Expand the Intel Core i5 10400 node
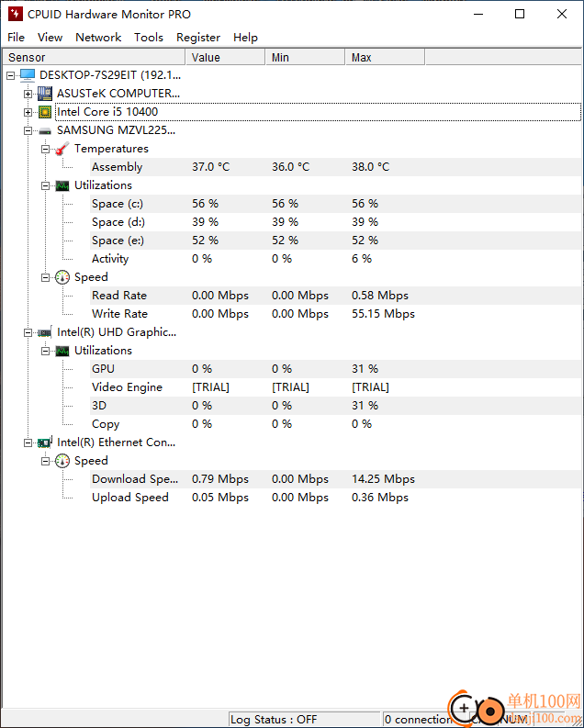This screenshot has width=584, height=728. pos(28,112)
